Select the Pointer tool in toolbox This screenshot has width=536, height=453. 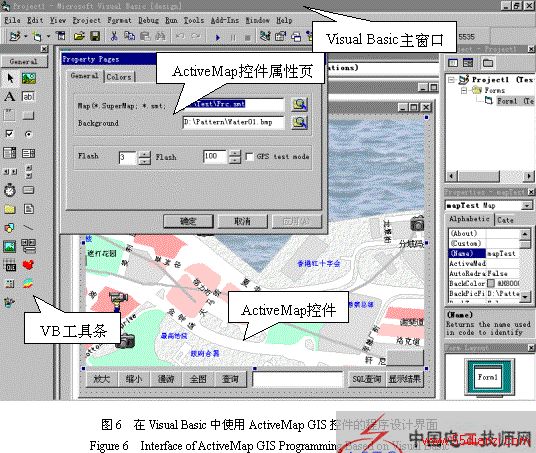pos(10,79)
